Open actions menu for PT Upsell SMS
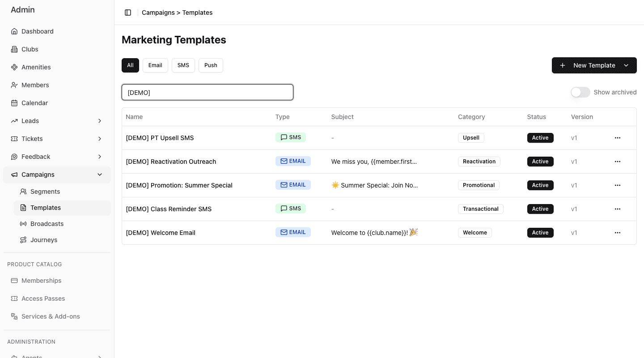This screenshot has width=644, height=358. (x=618, y=138)
